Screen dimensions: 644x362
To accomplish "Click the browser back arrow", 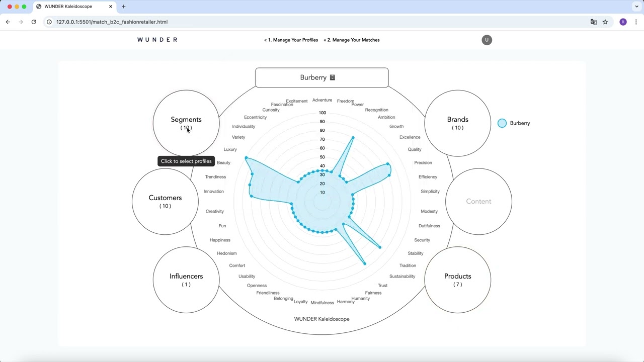I will point(8,22).
